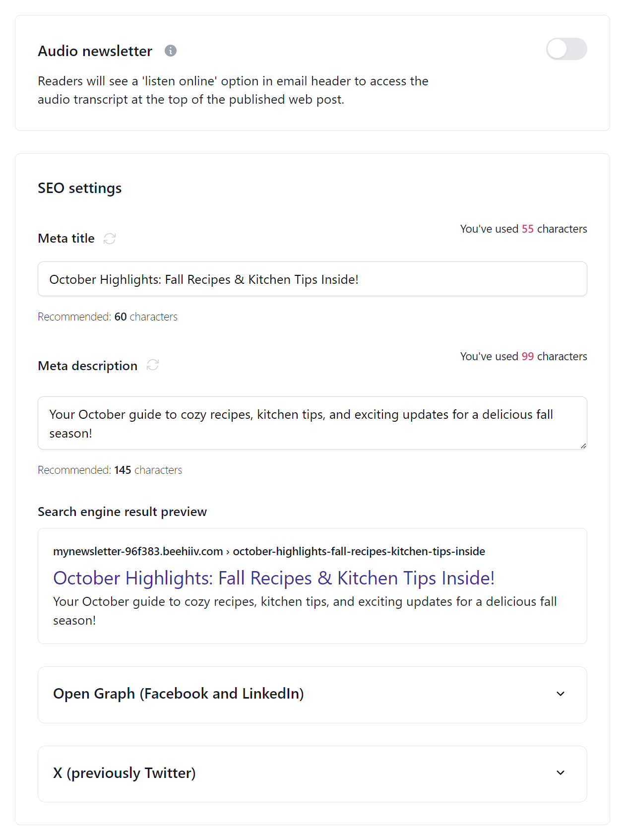Click the Audio newsletter section label
The width and height of the screenshot is (625, 840).
tap(94, 50)
